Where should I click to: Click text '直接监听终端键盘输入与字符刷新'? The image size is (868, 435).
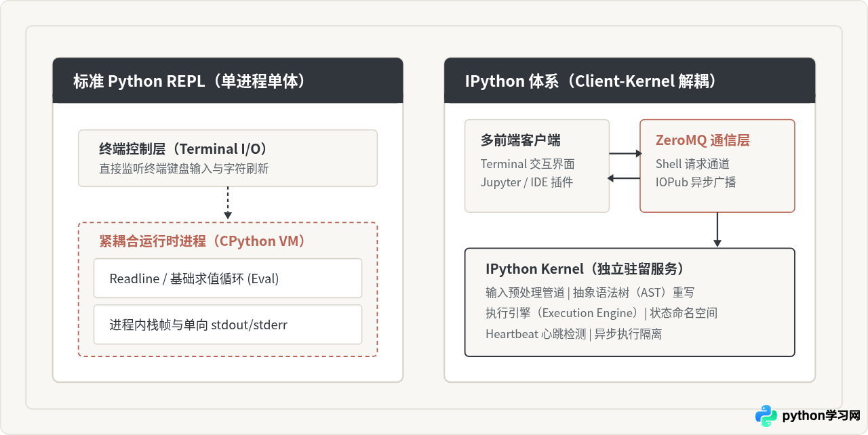tap(184, 169)
